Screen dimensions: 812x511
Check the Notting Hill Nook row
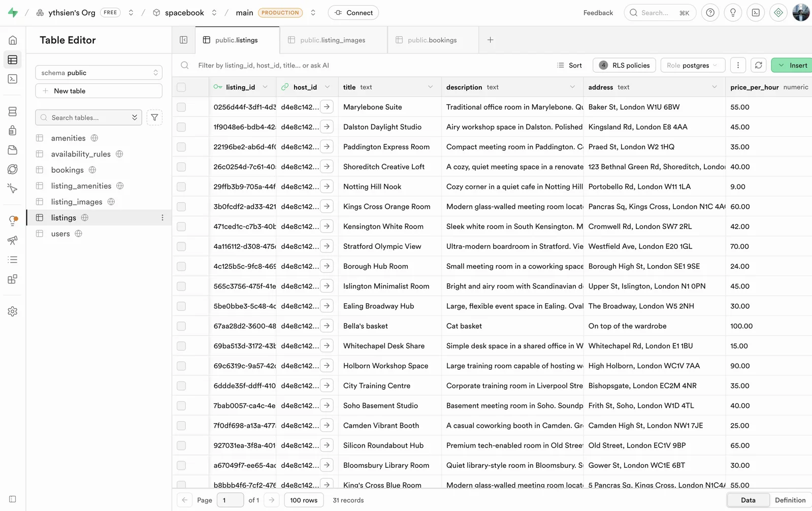pos(181,186)
